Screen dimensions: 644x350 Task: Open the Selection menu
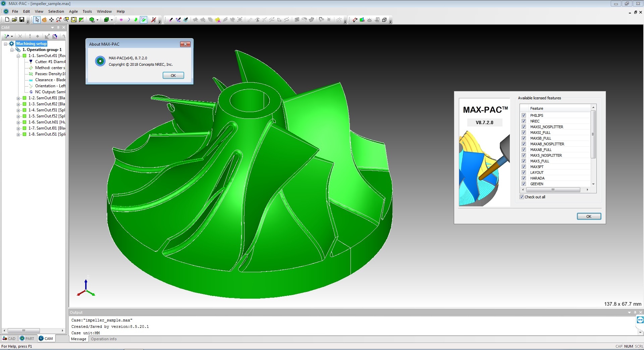pyautogui.click(x=56, y=11)
